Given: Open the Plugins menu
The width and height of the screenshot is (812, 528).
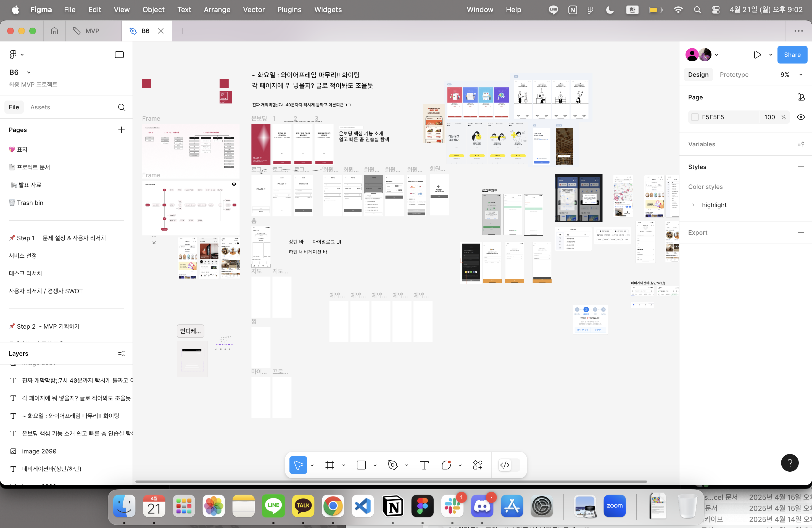Looking at the screenshot, I should coord(289,10).
